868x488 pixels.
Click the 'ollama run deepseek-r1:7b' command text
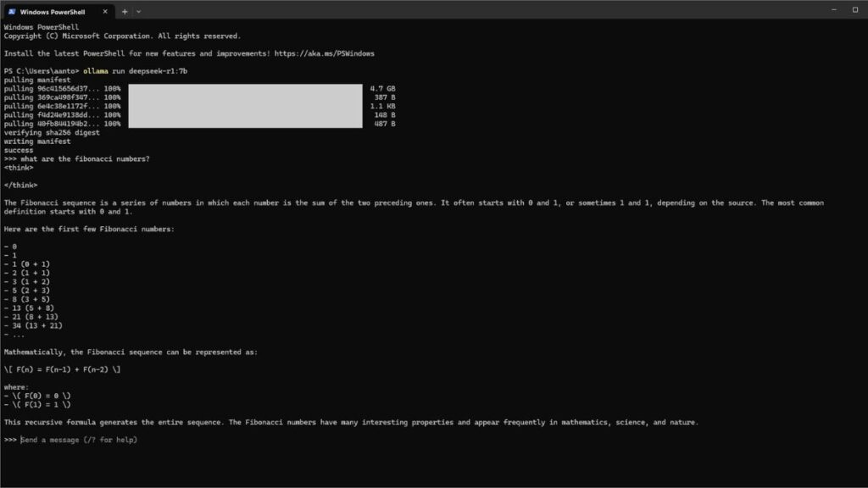pyautogui.click(x=135, y=71)
